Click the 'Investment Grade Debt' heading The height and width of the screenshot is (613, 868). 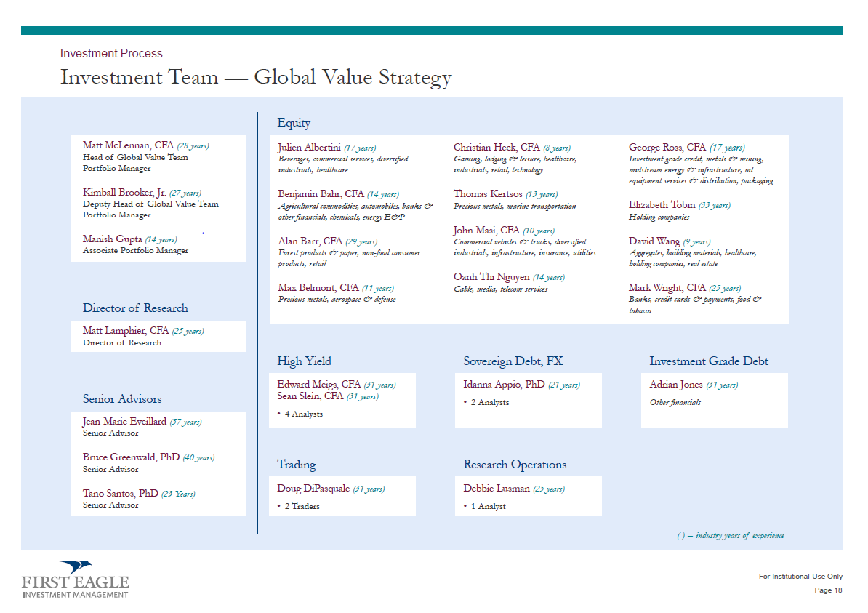pos(709,361)
